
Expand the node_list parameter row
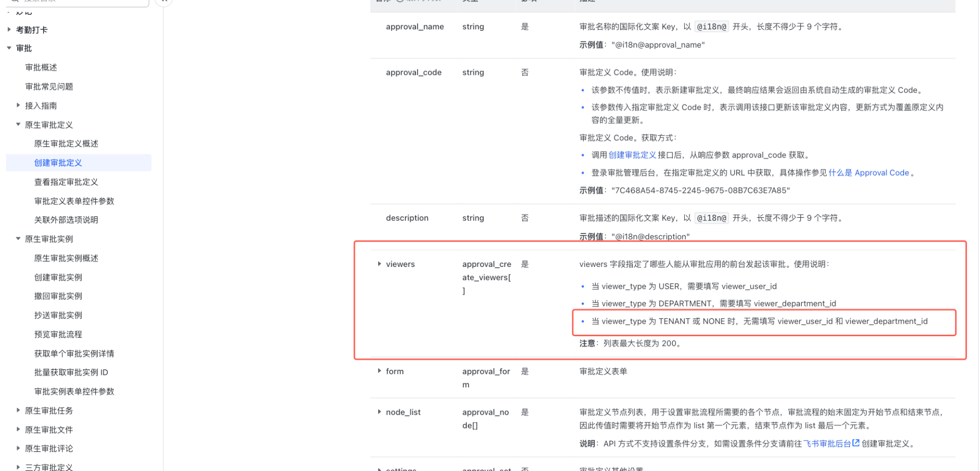tap(379, 412)
